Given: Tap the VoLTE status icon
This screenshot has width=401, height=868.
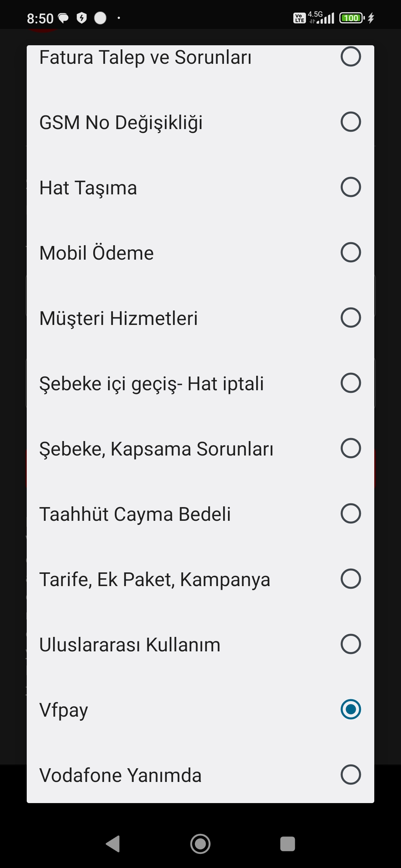Looking at the screenshot, I should tap(299, 18).
